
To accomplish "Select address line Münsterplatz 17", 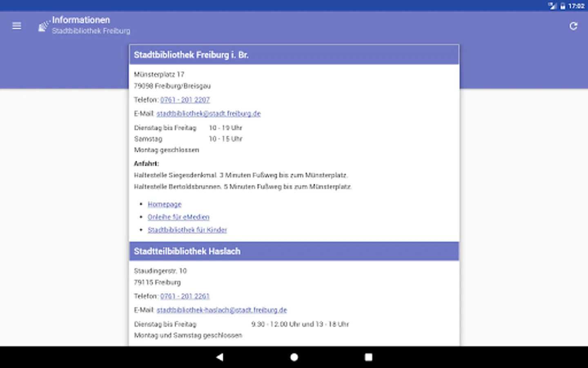I will (x=159, y=74).
